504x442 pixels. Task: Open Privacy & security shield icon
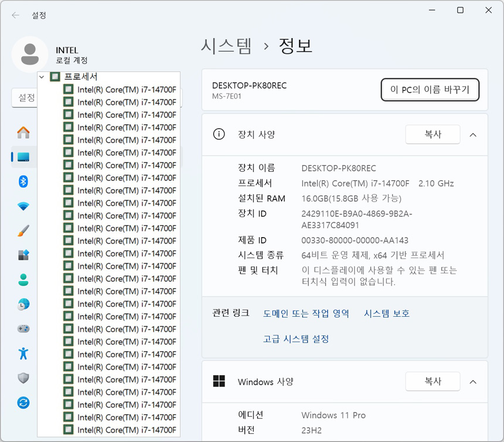[23, 378]
